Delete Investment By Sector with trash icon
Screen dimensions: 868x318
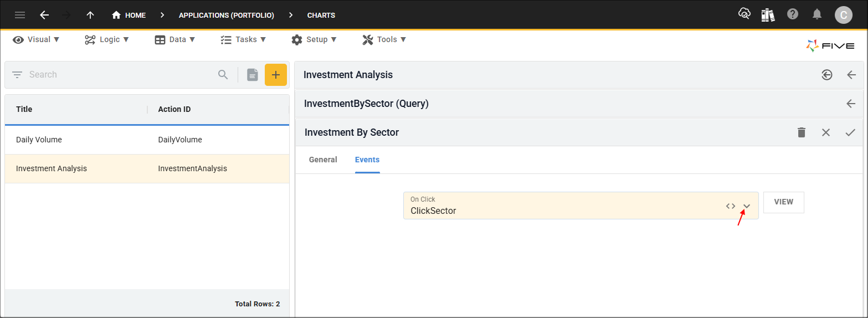point(802,132)
